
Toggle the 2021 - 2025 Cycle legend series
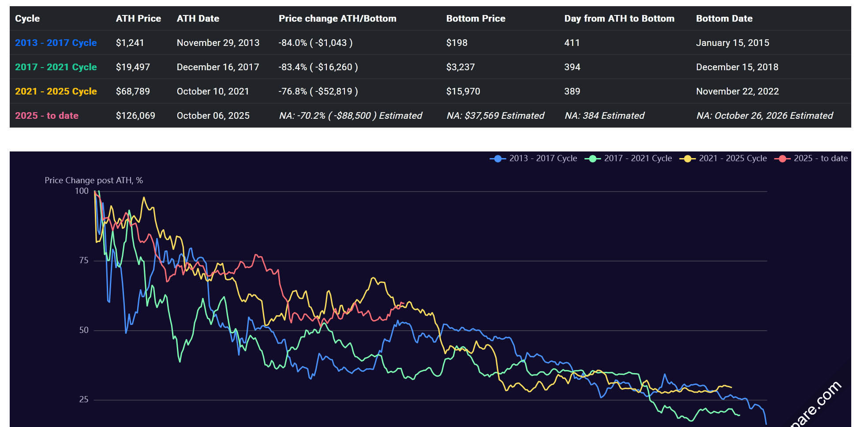[x=723, y=159]
